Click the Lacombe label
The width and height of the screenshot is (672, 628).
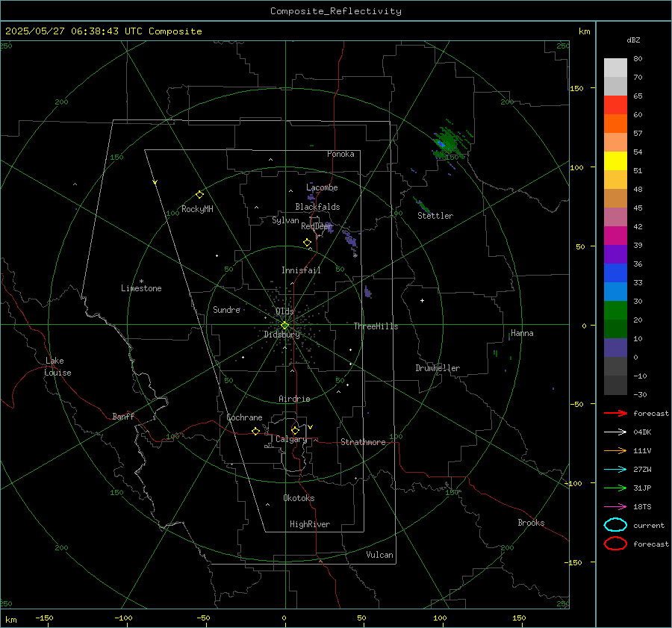[322, 187]
